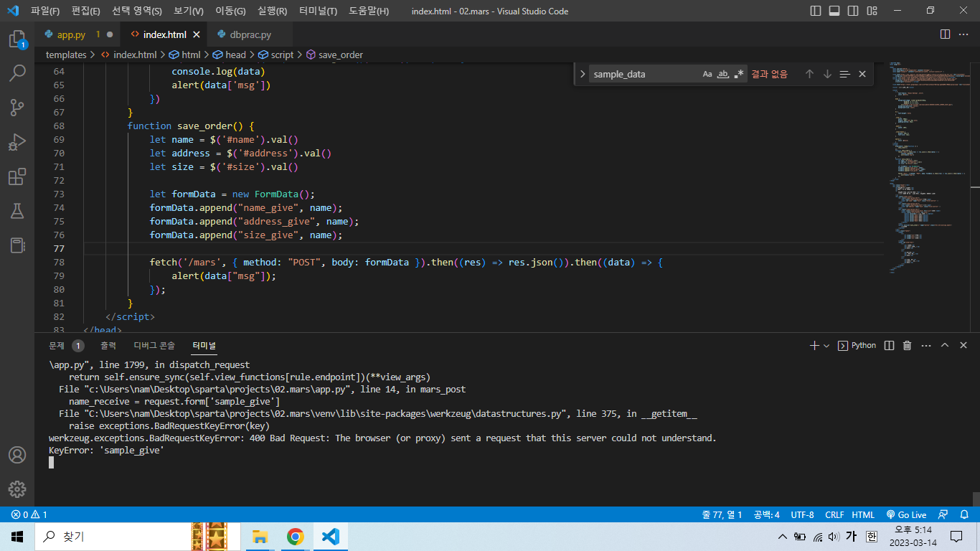Screen dimensions: 980x551
Task: Toggle the Korean/English 한 input mode
Action: (871, 536)
